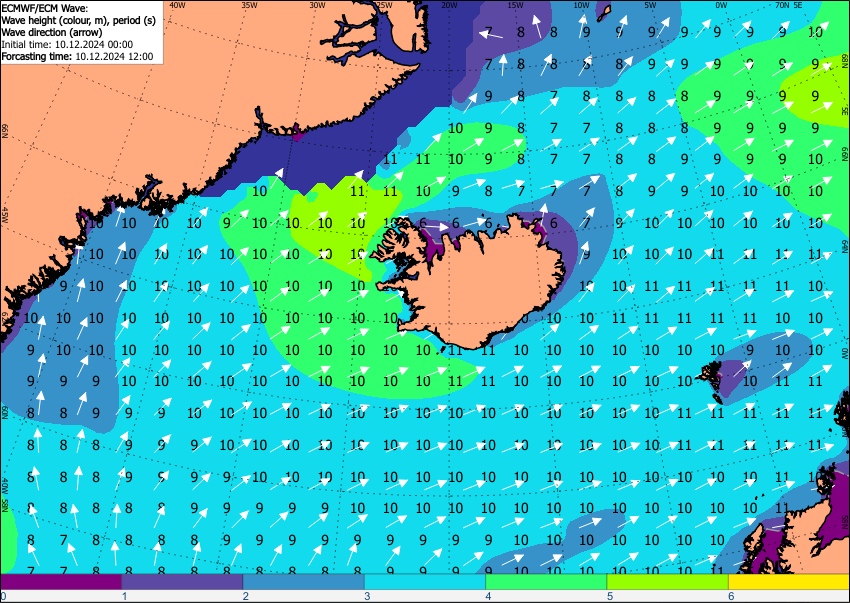Click the indigo 1–2 m legend swatch

click(x=182, y=581)
